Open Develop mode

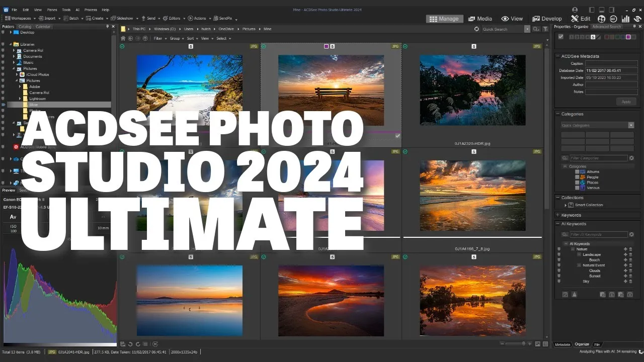547,19
